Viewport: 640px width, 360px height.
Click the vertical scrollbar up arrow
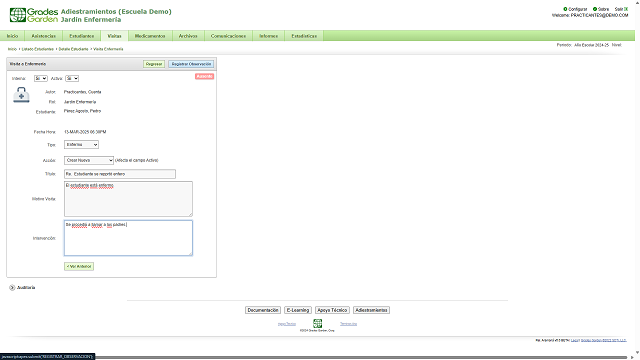[x=637, y=2]
